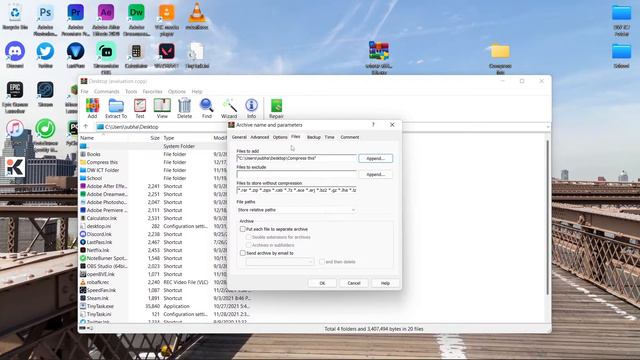Image resolution: width=640 pixels, height=360 pixels.
Task: Select the VLC media player desktop icon
Action: 167,20
